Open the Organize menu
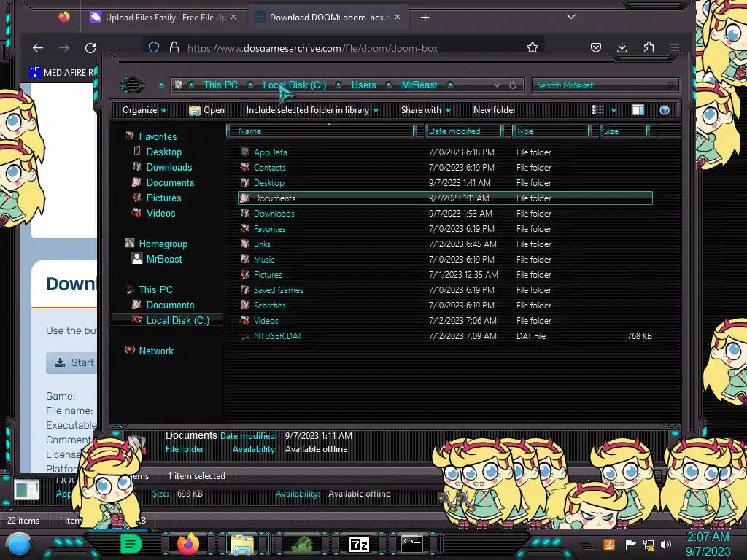The width and height of the screenshot is (747, 560). pyautogui.click(x=144, y=110)
